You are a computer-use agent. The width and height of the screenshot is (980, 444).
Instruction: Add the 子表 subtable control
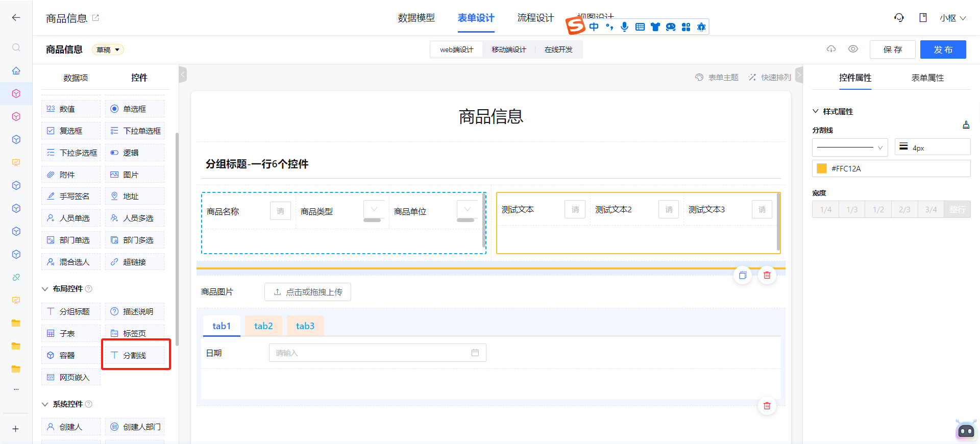70,333
